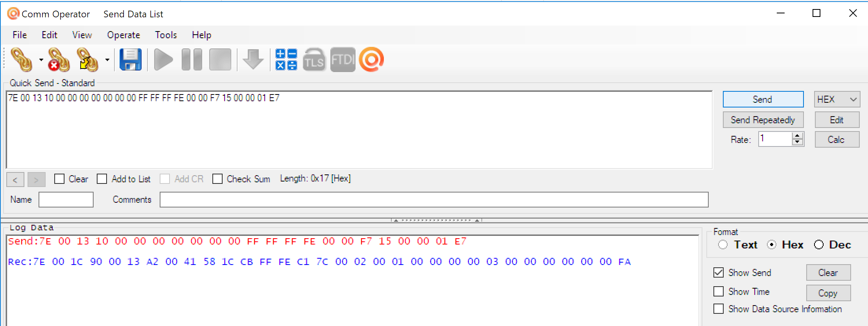Click the Copy log button

pyautogui.click(x=828, y=293)
